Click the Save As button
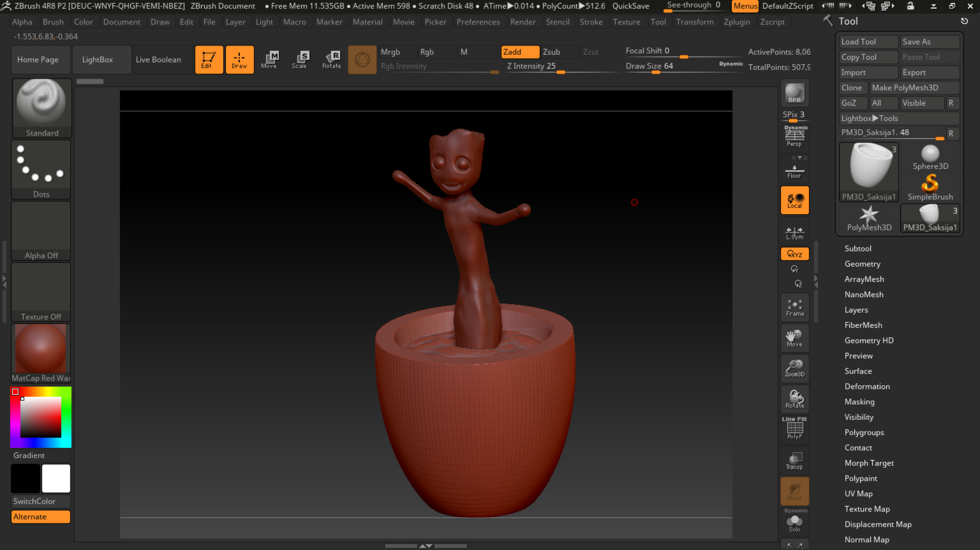Image resolution: width=980 pixels, height=550 pixels. (930, 42)
